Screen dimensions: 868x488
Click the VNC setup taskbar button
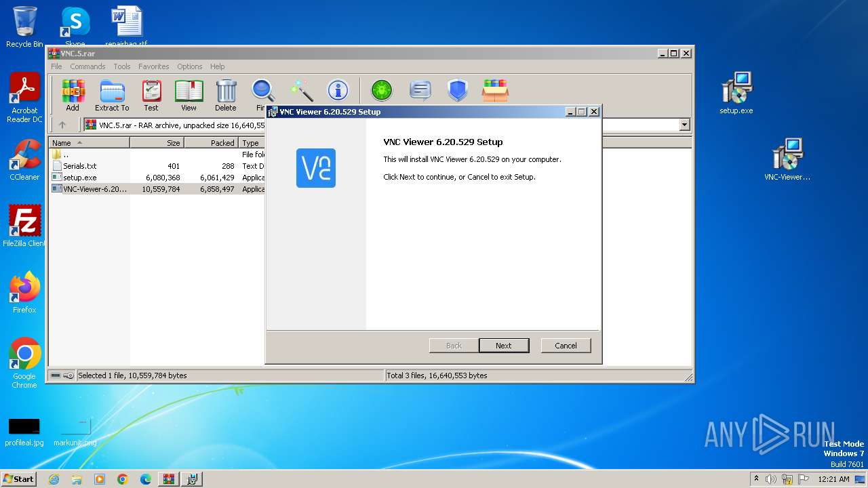[x=192, y=479]
